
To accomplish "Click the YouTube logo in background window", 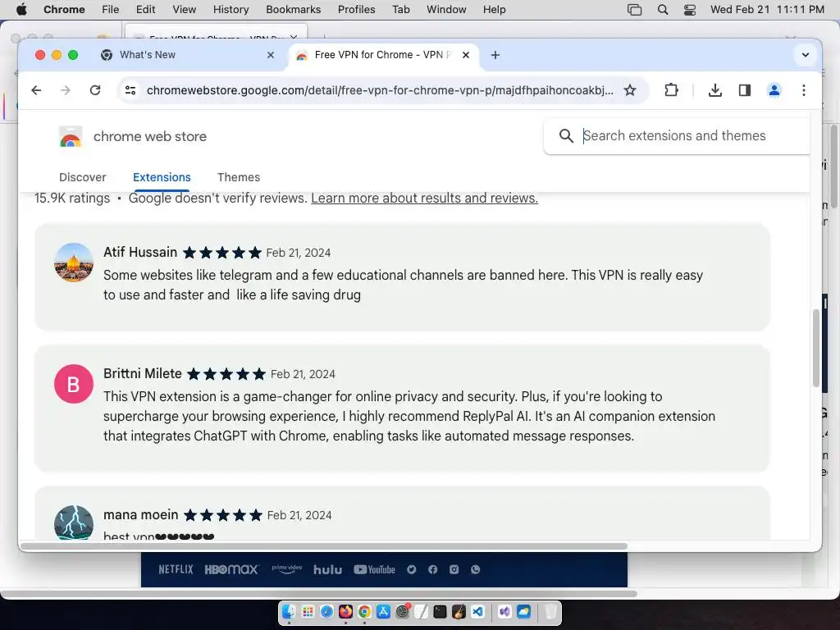I will point(374,569).
